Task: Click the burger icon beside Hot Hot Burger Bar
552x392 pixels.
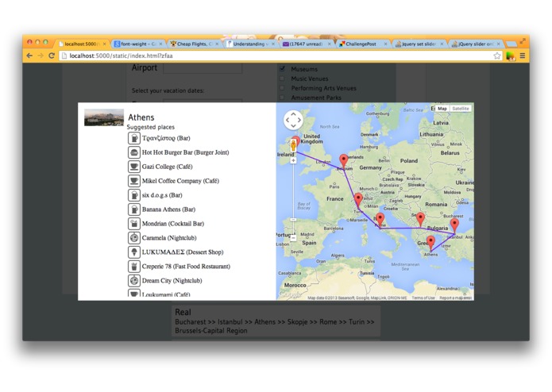Action: pyautogui.click(x=133, y=152)
